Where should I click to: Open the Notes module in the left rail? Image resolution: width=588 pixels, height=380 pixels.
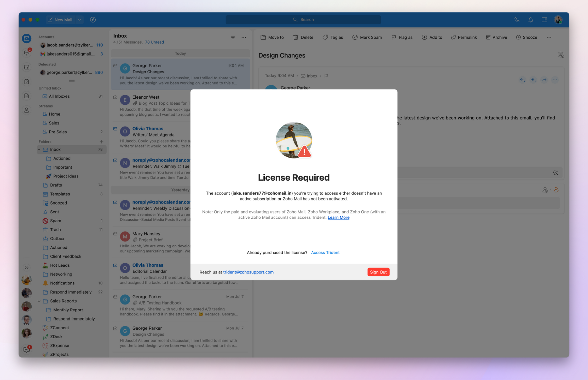click(x=27, y=96)
